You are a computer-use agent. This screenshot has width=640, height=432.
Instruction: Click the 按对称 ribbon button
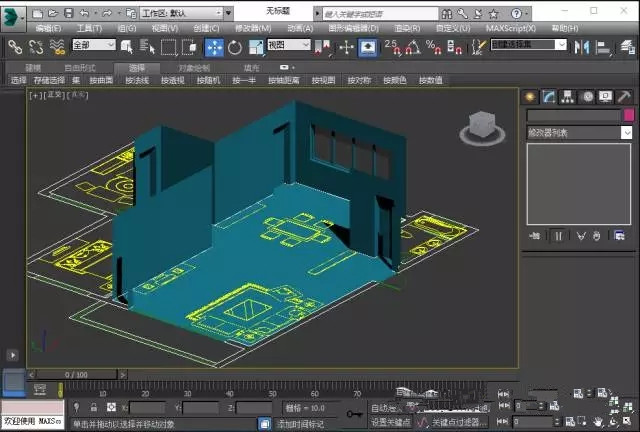pos(359,80)
